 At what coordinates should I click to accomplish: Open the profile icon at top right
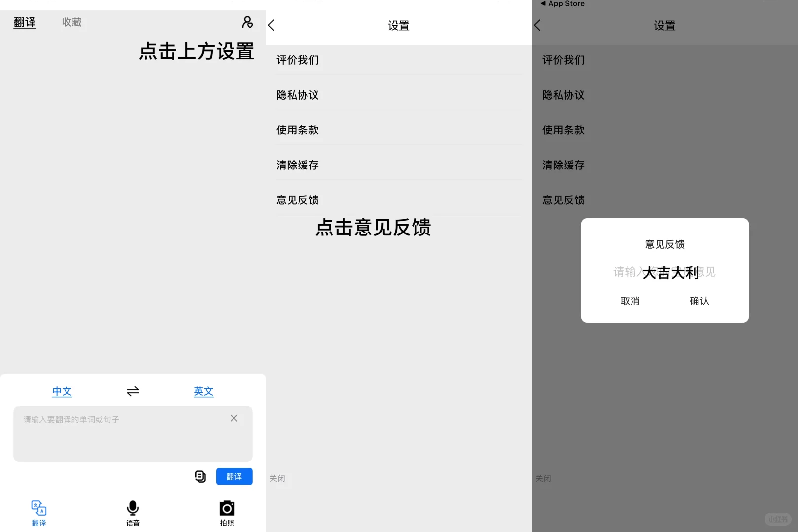247,23
